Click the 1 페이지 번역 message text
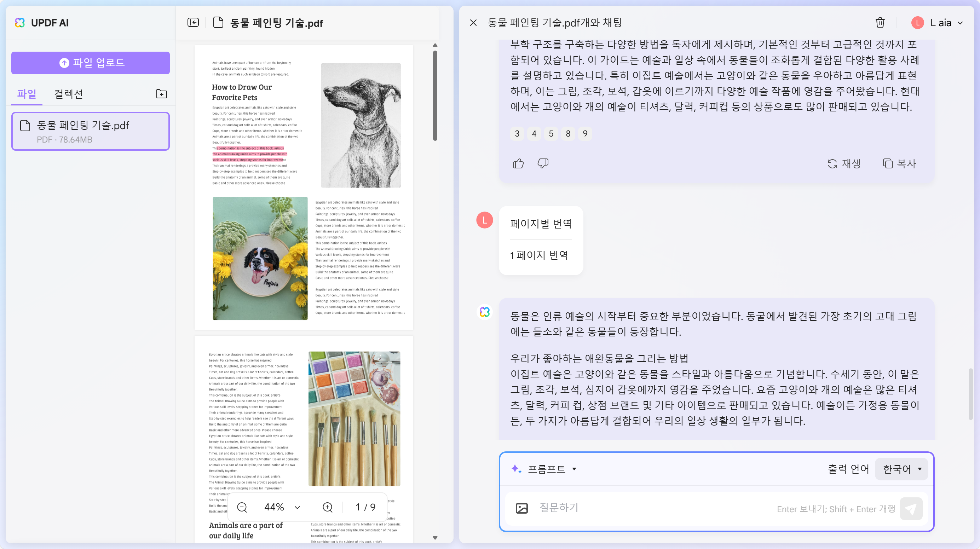Viewport: 980px width, 549px height. [x=539, y=255]
